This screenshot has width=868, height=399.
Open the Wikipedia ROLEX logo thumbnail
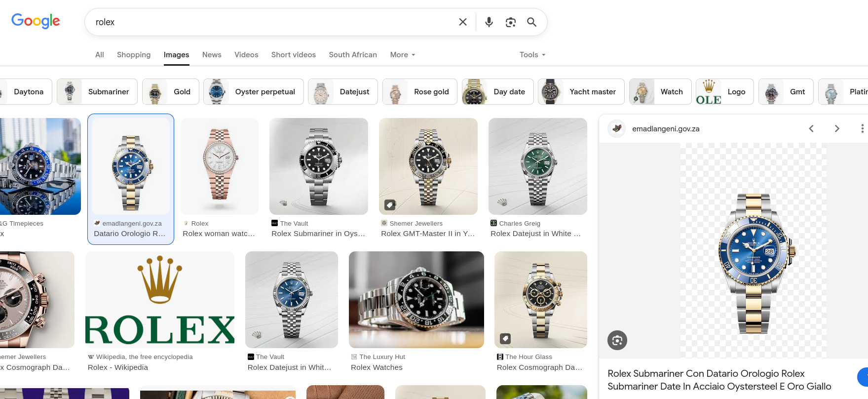click(x=160, y=300)
